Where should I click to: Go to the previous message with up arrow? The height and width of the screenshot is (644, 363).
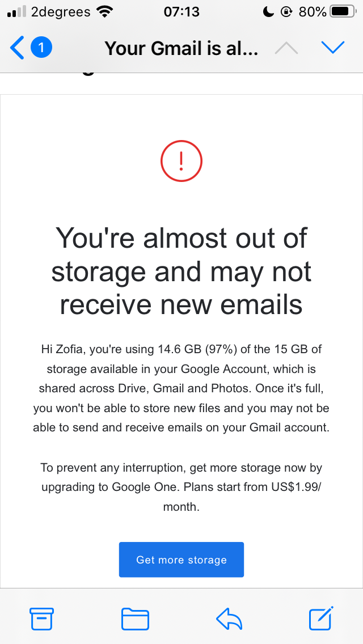coord(286,48)
